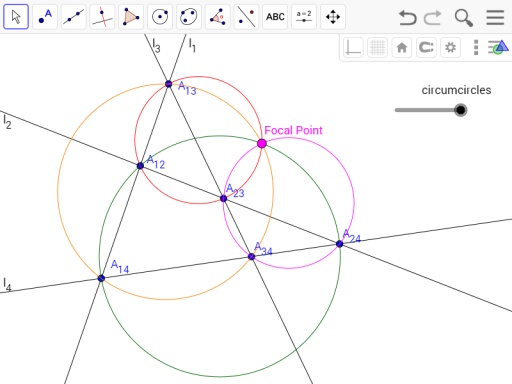Screen dimensions: 512x384
Task: Choose the Slider a=2 tool
Action: tap(304, 17)
